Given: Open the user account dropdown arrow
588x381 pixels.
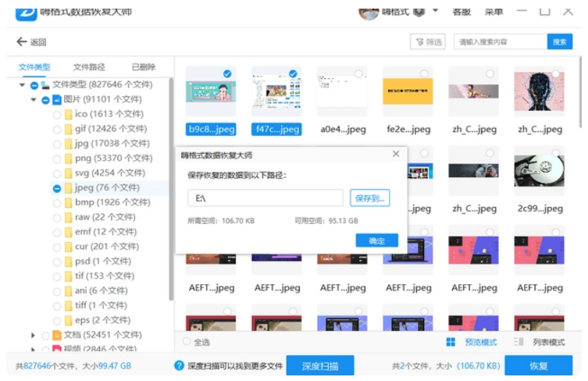Looking at the screenshot, I should [436, 11].
